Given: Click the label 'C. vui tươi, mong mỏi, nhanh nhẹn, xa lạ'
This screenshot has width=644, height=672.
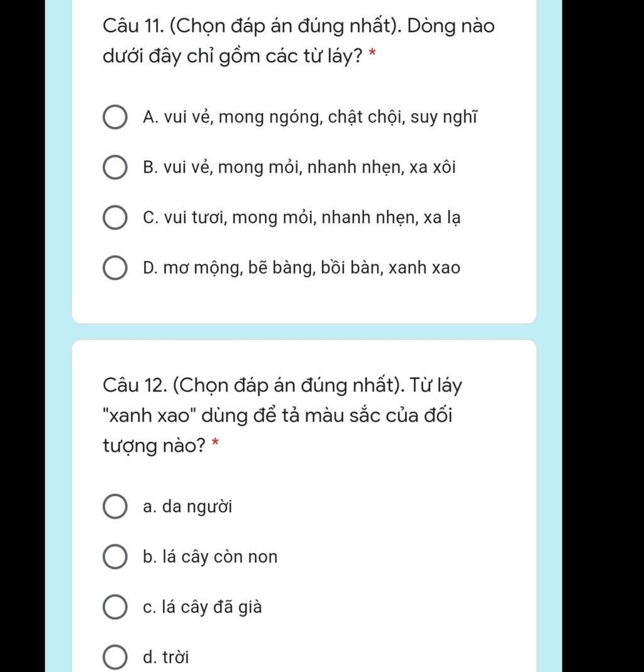Looking at the screenshot, I should coord(302,218).
